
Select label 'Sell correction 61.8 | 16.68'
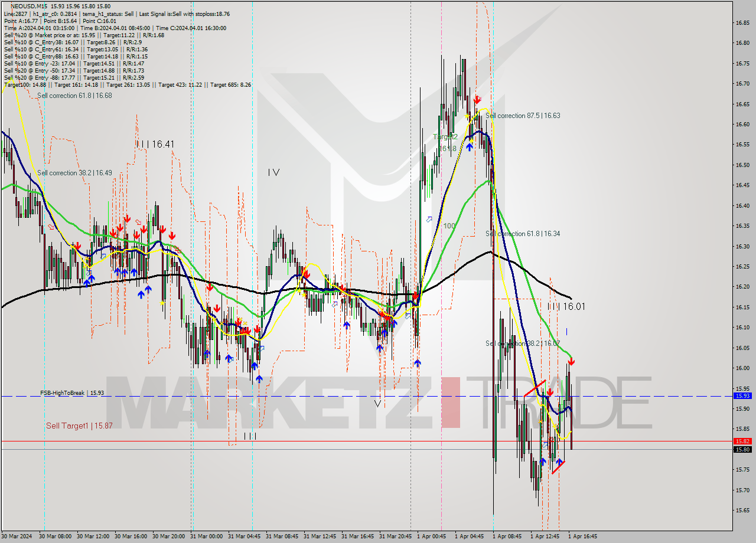tap(74, 96)
